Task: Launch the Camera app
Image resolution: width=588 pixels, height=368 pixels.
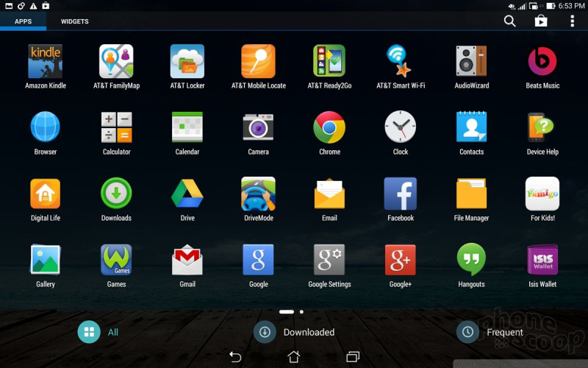Action: click(259, 127)
